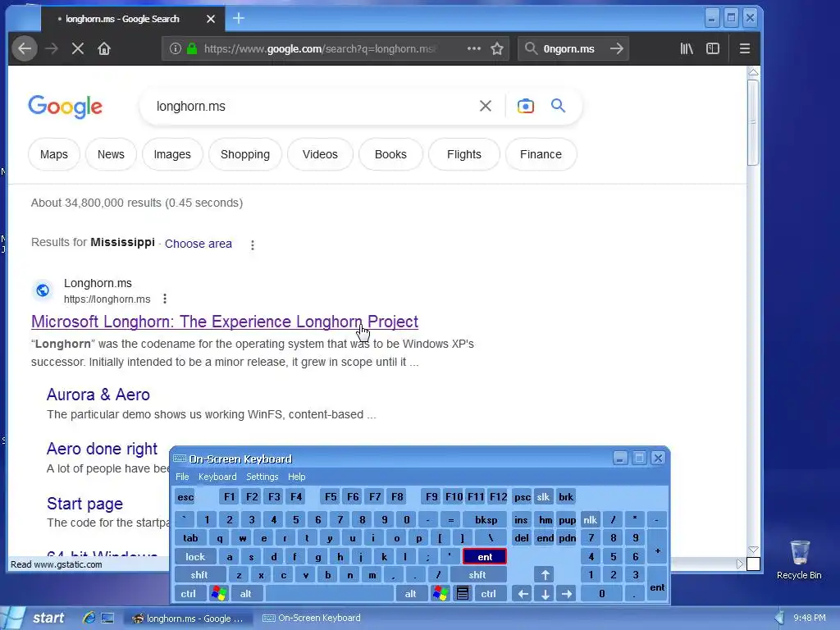Click the left arrow key on keyboard
840x630 pixels.
pos(523,594)
